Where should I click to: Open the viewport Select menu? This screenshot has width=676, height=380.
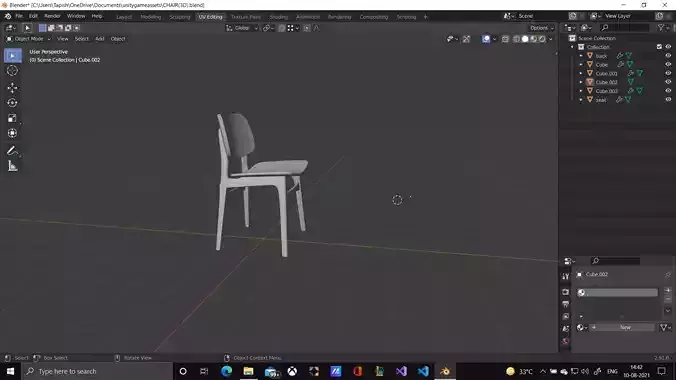click(81, 39)
